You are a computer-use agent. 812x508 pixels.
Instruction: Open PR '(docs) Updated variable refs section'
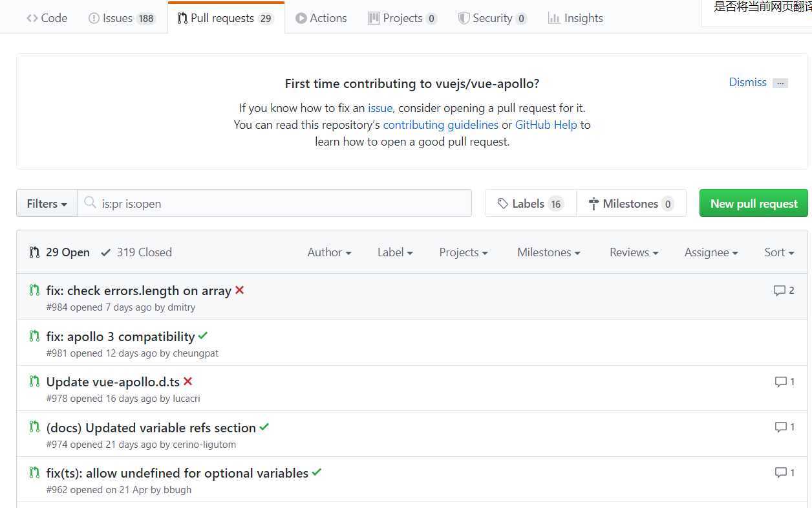(x=151, y=428)
